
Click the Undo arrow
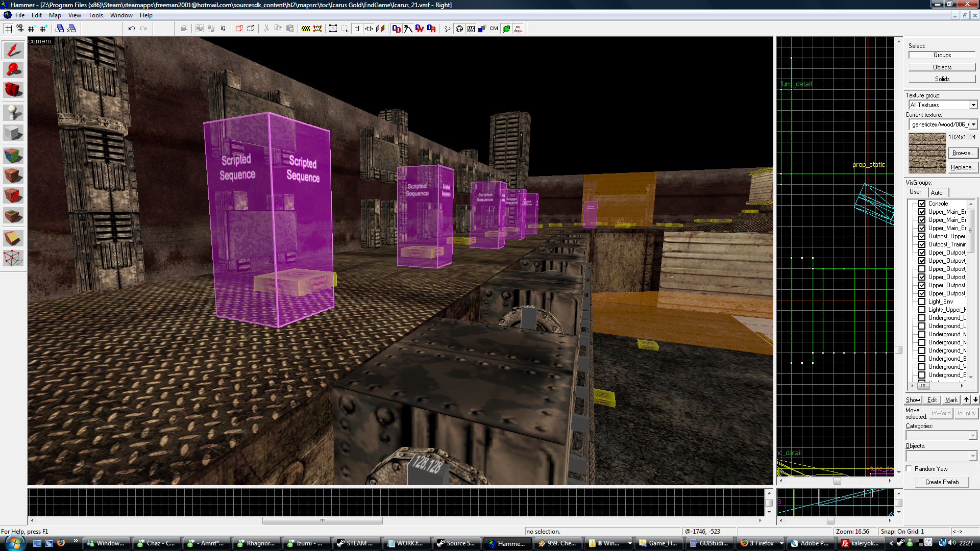click(x=131, y=29)
